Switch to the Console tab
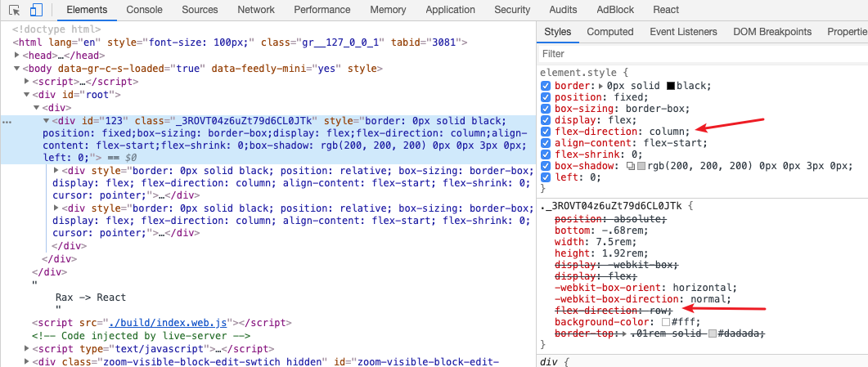Image resolution: width=868 pixels, height=367 pixels. click(x=145, y=10)
